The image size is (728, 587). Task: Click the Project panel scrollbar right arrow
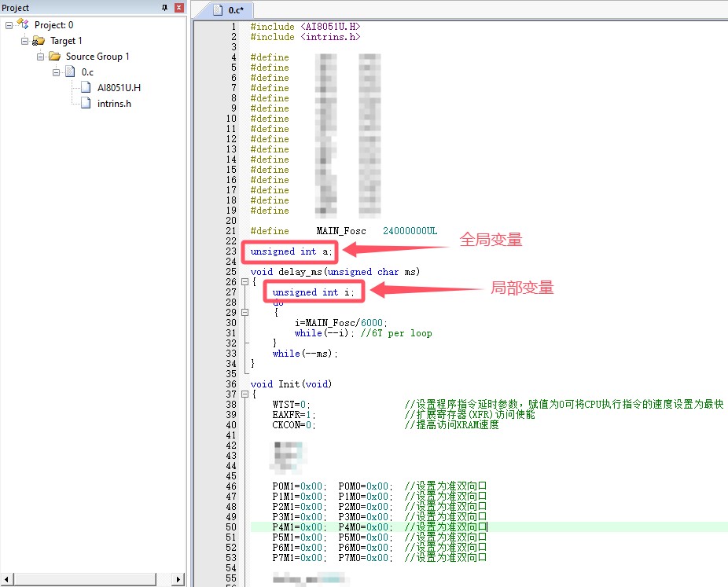tap(178, 579)
